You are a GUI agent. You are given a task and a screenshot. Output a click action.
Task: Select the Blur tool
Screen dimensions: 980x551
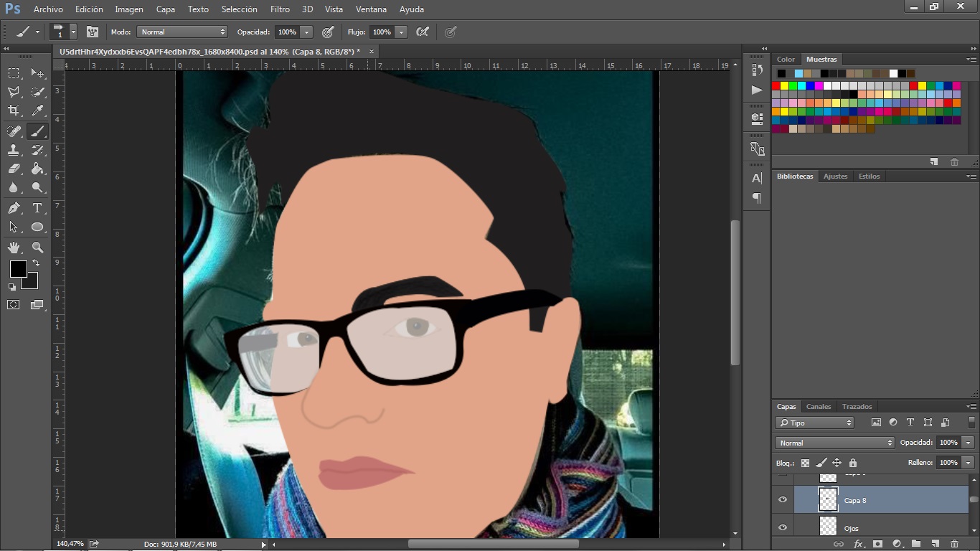coord(14,187)
